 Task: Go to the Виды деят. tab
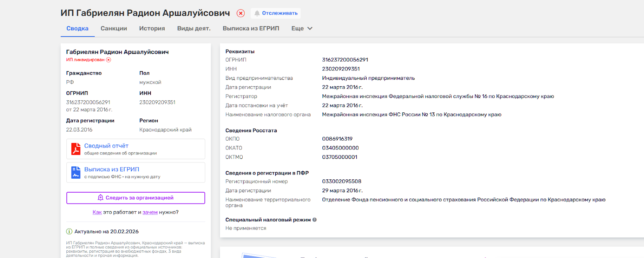194,28
